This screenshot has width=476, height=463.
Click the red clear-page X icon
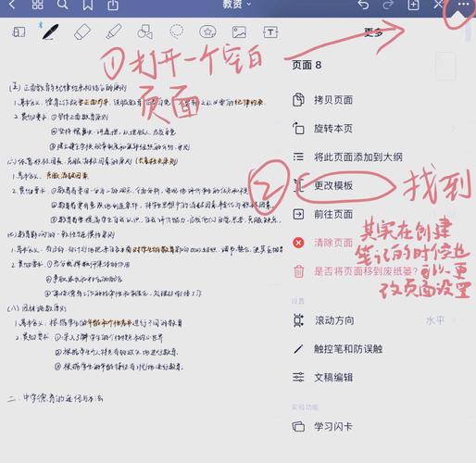[x=298, y=243]
